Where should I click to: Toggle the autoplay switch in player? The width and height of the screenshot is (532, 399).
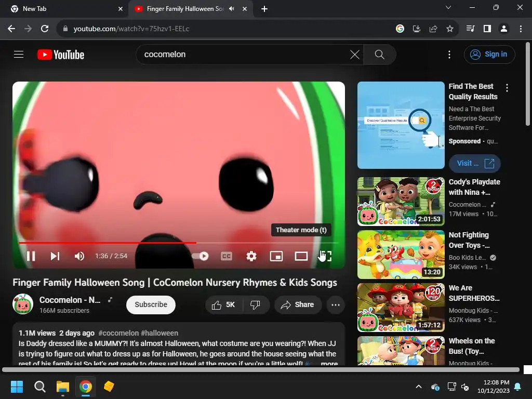[x=200, y=256]
